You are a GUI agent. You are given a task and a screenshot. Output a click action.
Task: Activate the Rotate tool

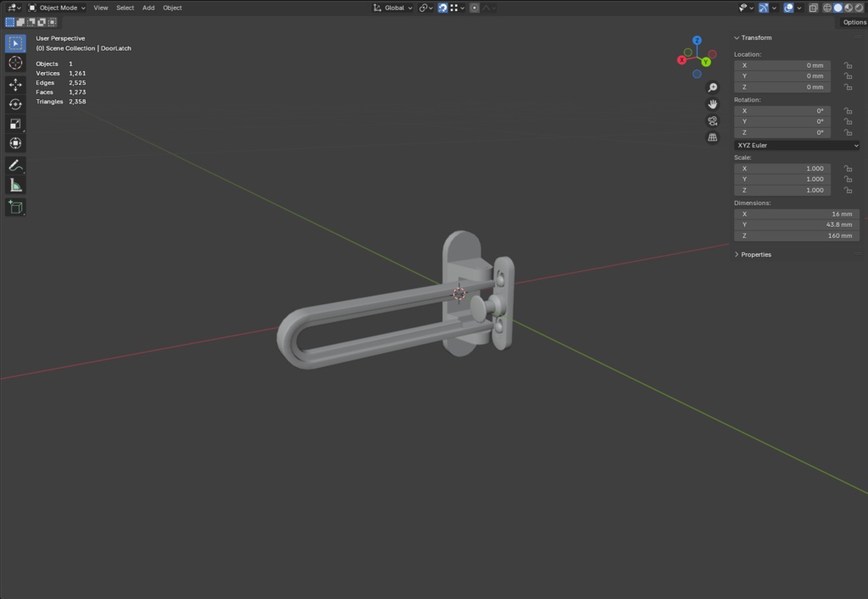coord(15,104)
